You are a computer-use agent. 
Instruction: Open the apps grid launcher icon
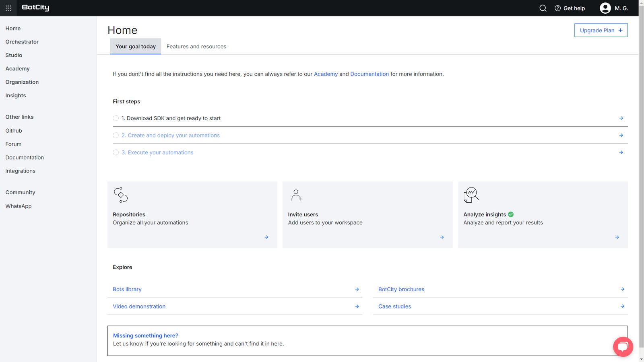[x=8, y=8]
